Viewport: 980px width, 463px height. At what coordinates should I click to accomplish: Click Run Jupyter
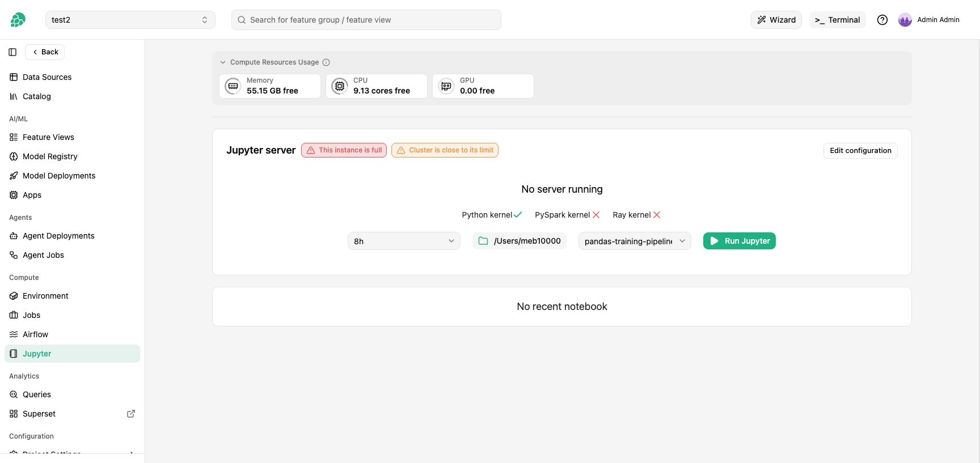pos(740,241)
